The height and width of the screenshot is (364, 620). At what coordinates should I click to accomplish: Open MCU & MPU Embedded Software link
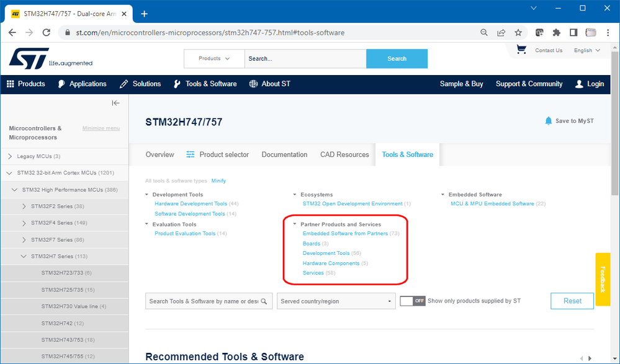click(x=492, y=204)
